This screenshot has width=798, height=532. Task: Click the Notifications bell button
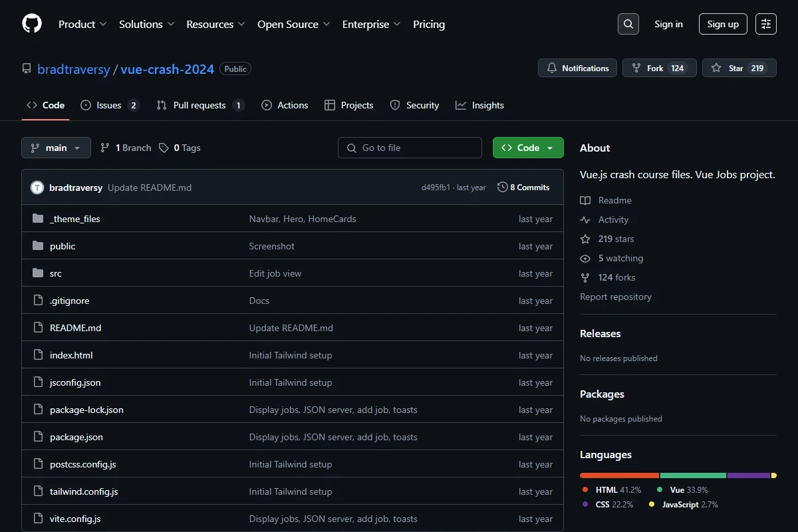click(x=577, y=68)
